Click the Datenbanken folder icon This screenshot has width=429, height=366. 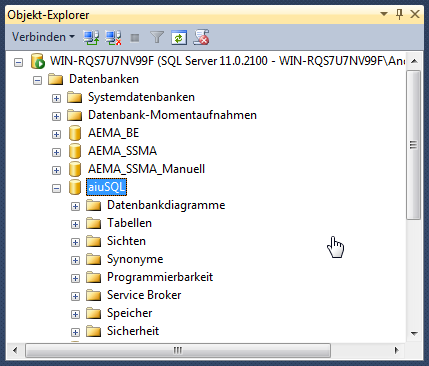point(55,79)
